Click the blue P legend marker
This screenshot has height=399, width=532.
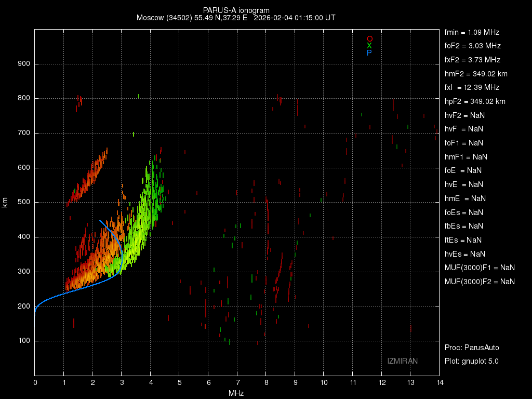pos(369,52)
